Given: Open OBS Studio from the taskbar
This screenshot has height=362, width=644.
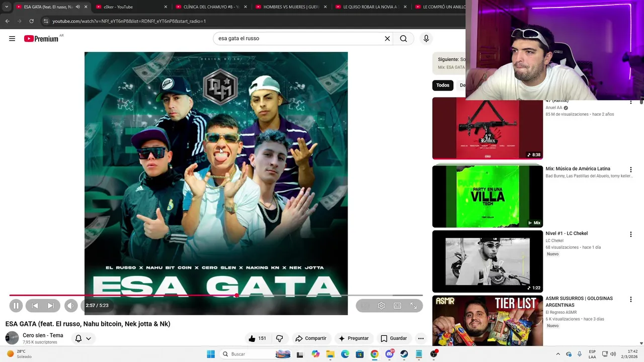Looking at the screenshot, I should tap(434, 354).
